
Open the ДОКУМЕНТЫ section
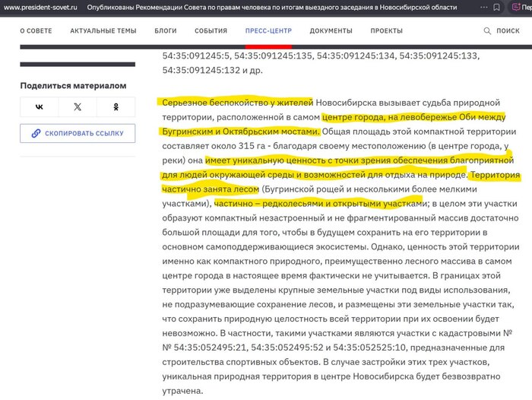pos(331,31)
